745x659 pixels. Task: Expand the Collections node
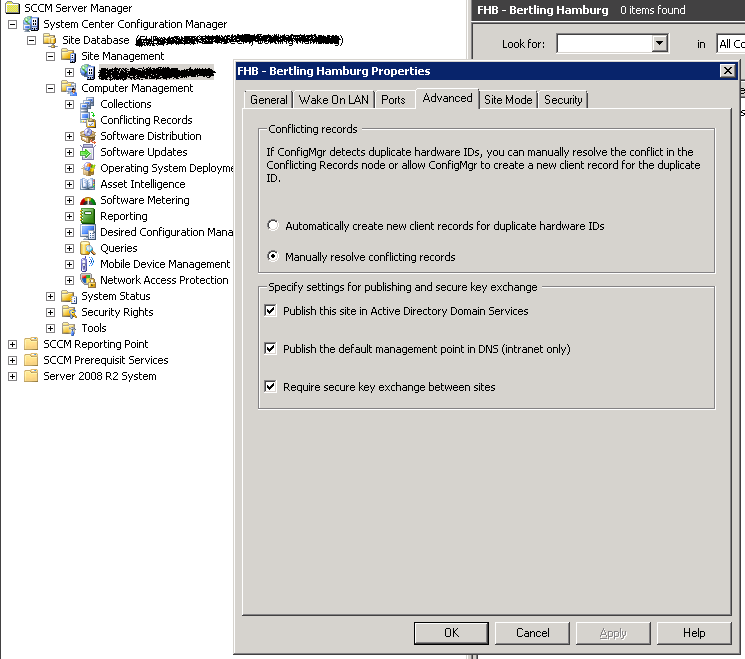click(x=69, y=105)
